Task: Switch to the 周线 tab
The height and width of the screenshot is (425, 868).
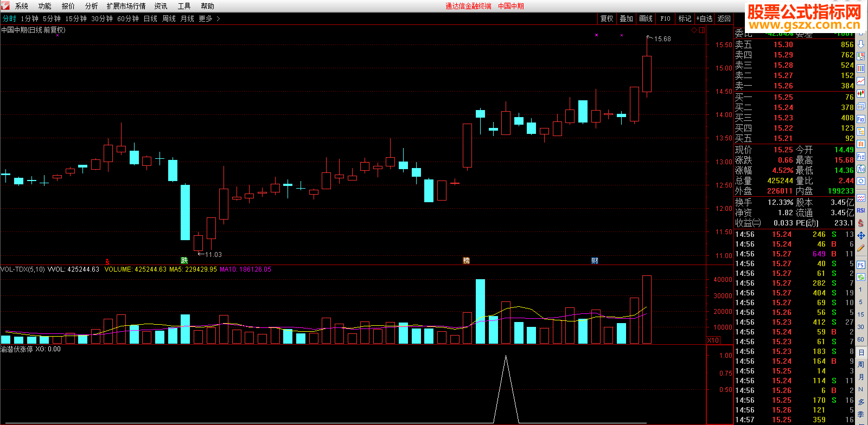Action: click(x=169, y=18)
